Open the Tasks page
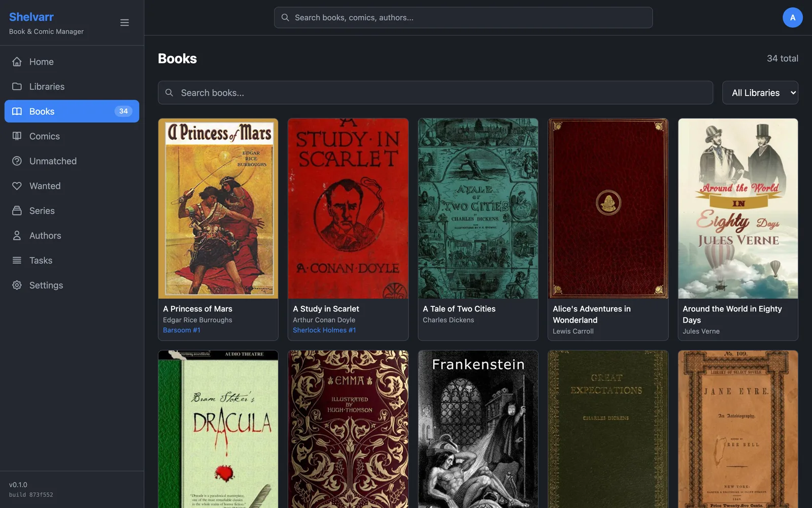Image resolution: width=812 pixels, height=508 pixels. [72, 261]
